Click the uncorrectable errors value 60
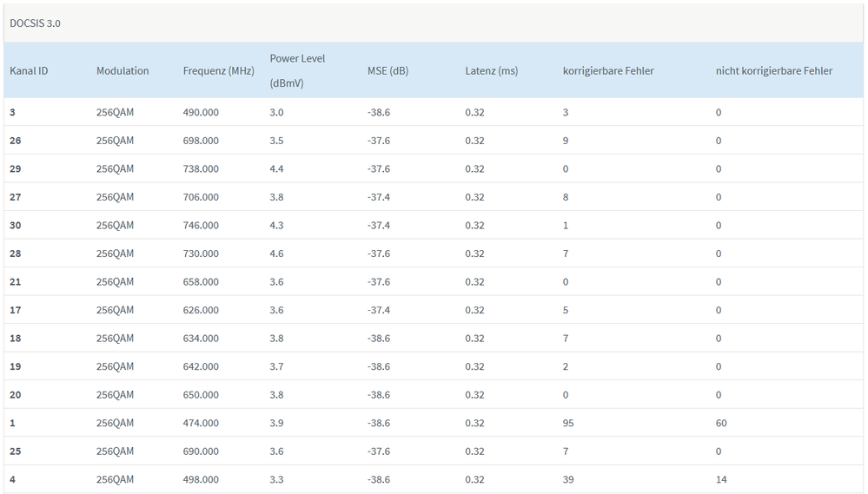Screen dimensions: 868x494 point(721,423)
